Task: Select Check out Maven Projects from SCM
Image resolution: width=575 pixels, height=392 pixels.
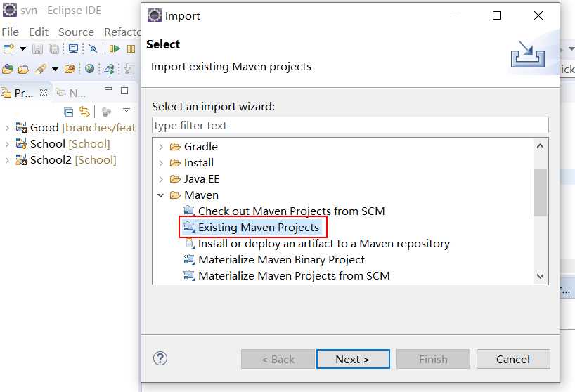Action: 284,211
